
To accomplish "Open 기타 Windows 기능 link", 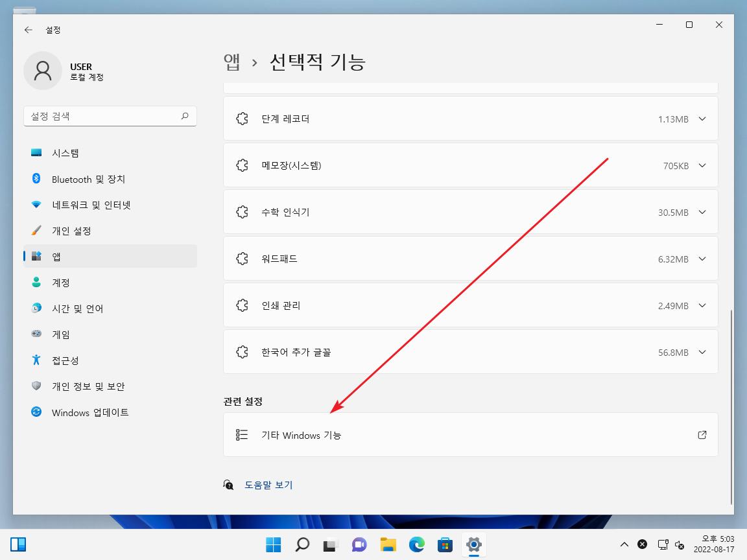I will coord(470,435).
